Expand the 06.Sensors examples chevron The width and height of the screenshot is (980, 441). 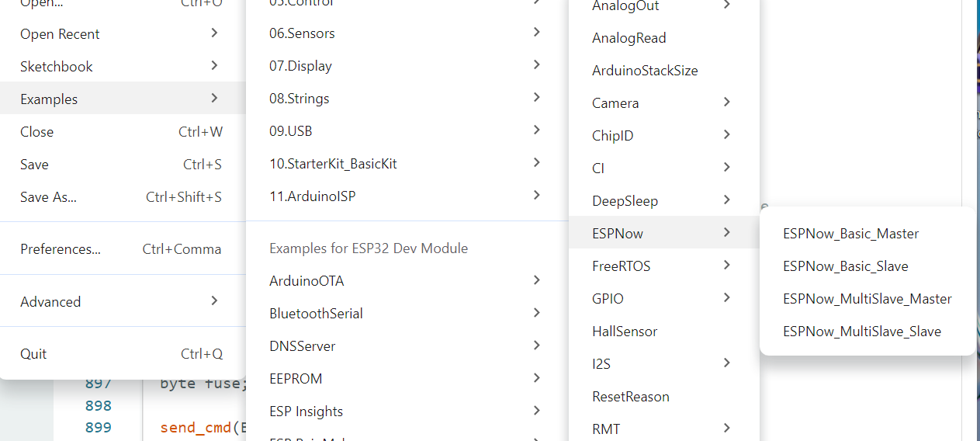coord(537,33)
